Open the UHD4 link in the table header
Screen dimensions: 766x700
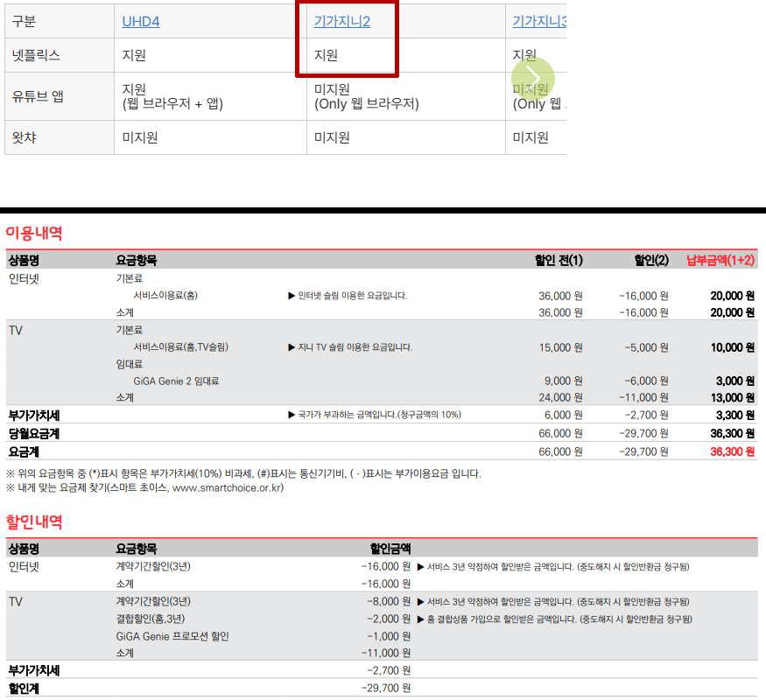coord(141,22)
